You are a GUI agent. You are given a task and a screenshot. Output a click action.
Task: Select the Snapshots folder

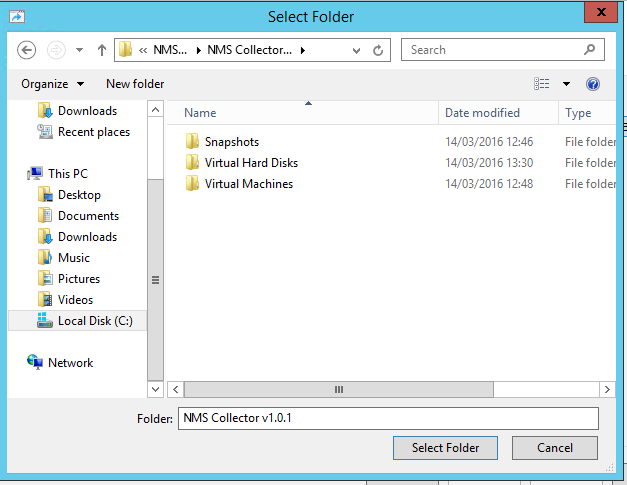coord(232,142)
